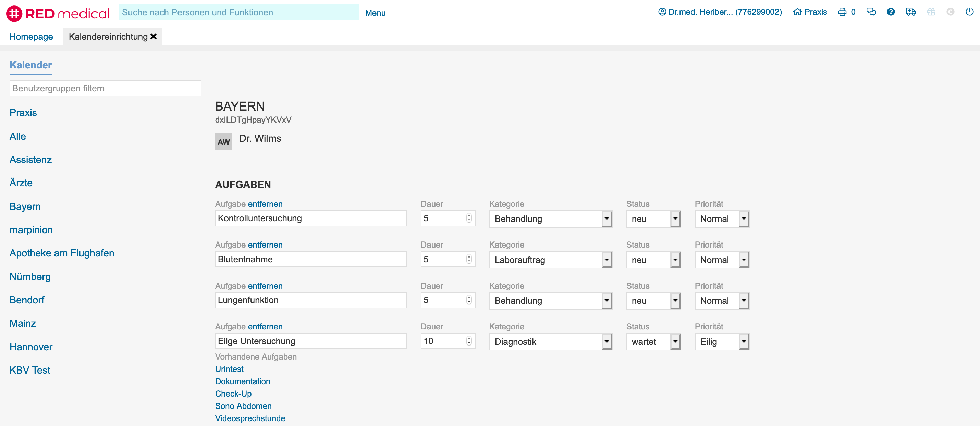This screenshot has width=980, height=426.
Task: Click the gift icon in header
Action: point(931,12)
